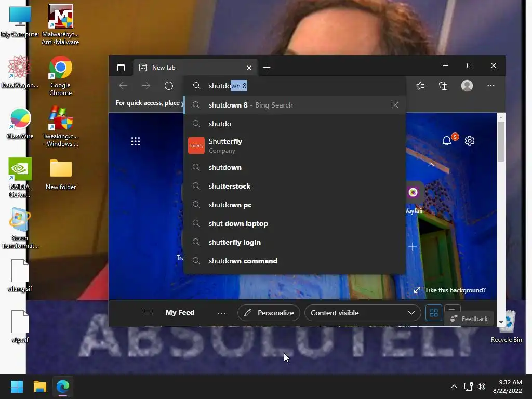Click the browser Refresh icon
This screenshot has width=532, height=399.
(x=169, y=86)
